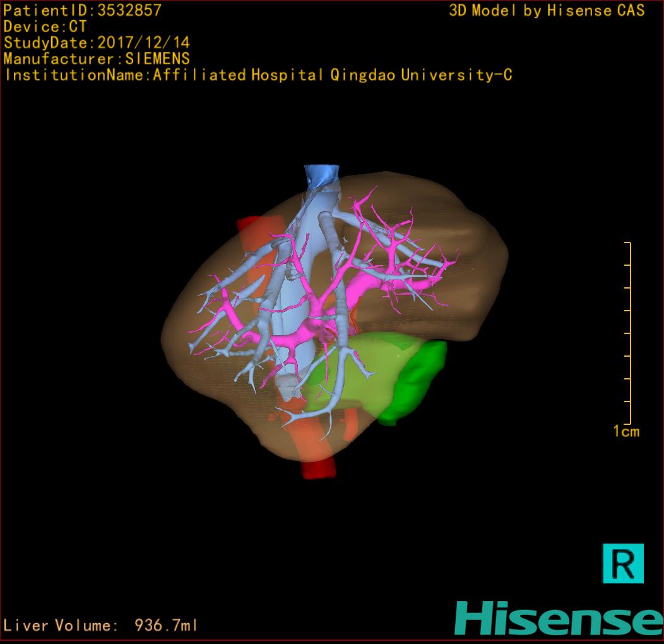Click the Manufacturer:SIEMENS label
The height and width of the screenshot is (644, 664).
(97, 59)
